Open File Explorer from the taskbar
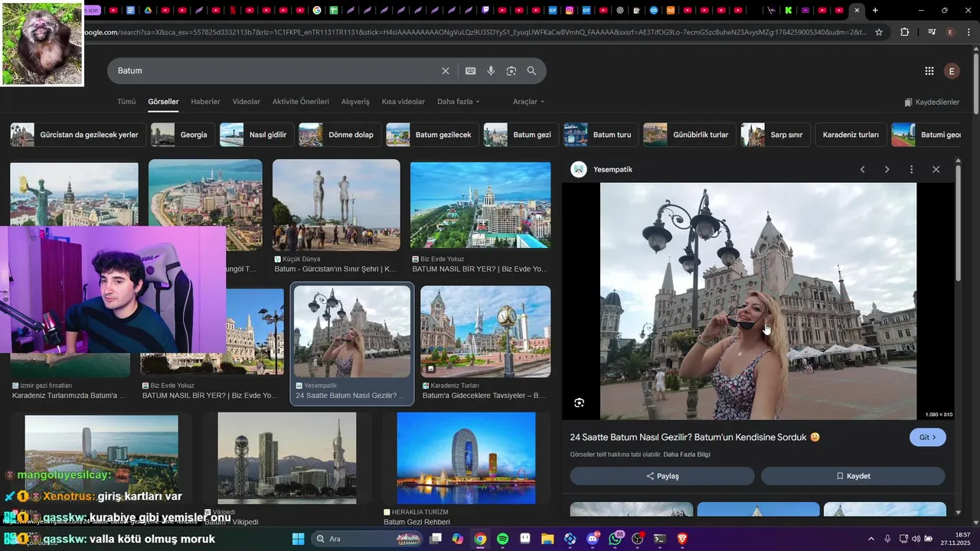 pos(547,539)
